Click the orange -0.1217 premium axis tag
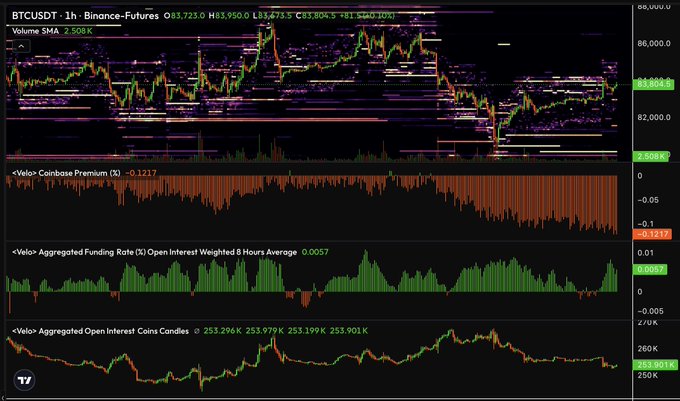Screen dimensions: 680x401 pos(653,234)
